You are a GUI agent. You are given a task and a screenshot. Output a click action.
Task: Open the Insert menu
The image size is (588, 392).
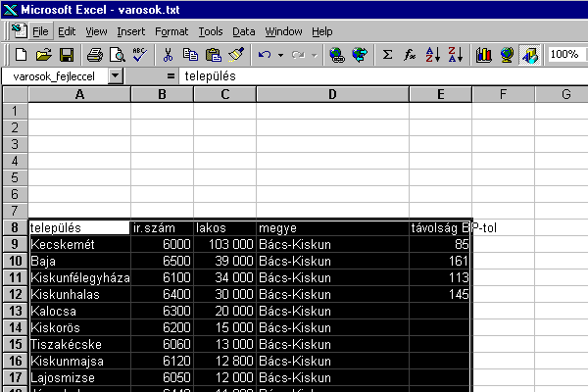pyautogui.click(x=131, y=31)
